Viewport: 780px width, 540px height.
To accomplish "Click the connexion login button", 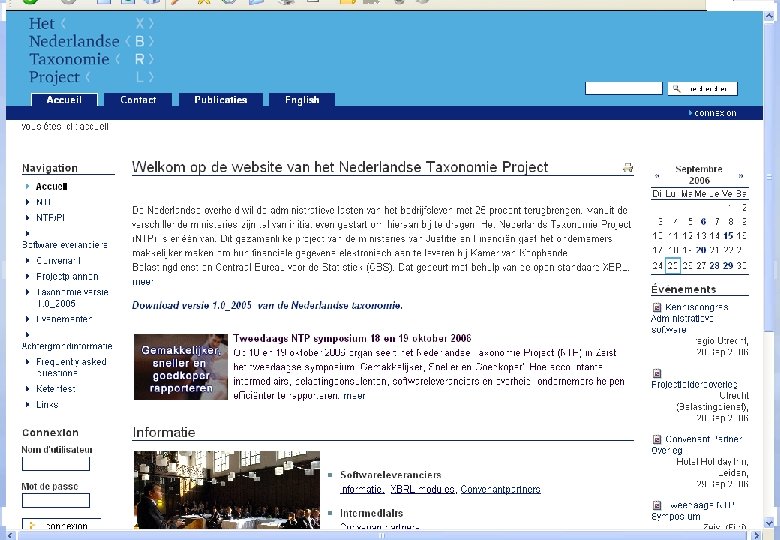I will [x=61, y=525].
